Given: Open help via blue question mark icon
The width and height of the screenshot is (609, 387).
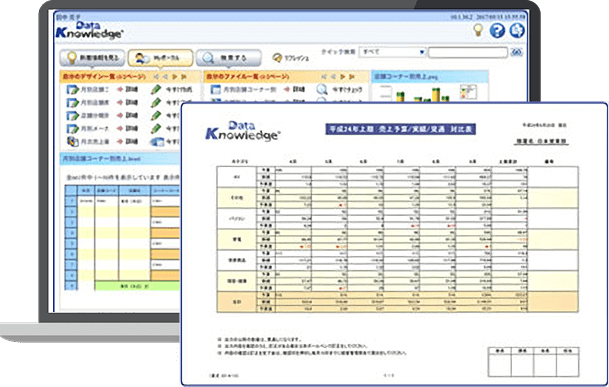Looking at the screenshot, I should coord(497,30).
